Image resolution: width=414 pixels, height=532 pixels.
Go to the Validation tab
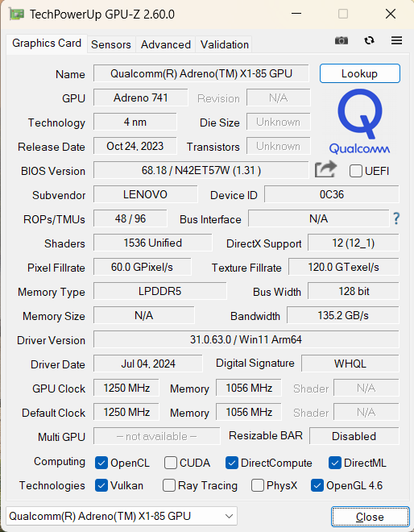pos(225,44)
